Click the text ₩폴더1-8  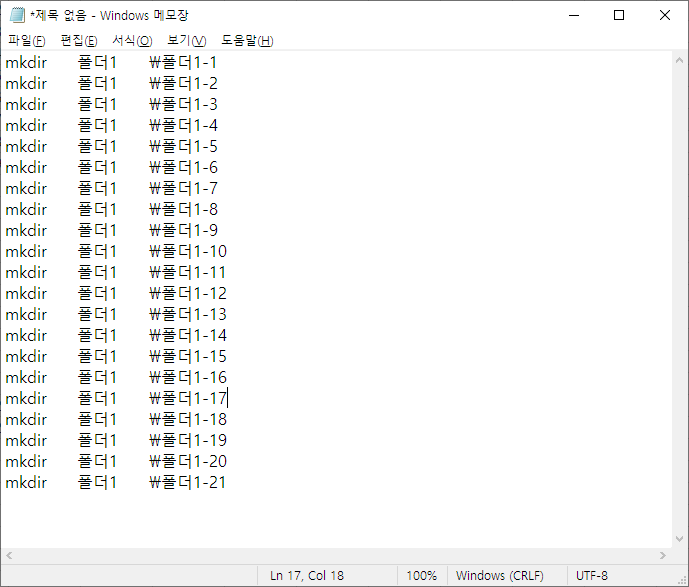pos(183,209)
